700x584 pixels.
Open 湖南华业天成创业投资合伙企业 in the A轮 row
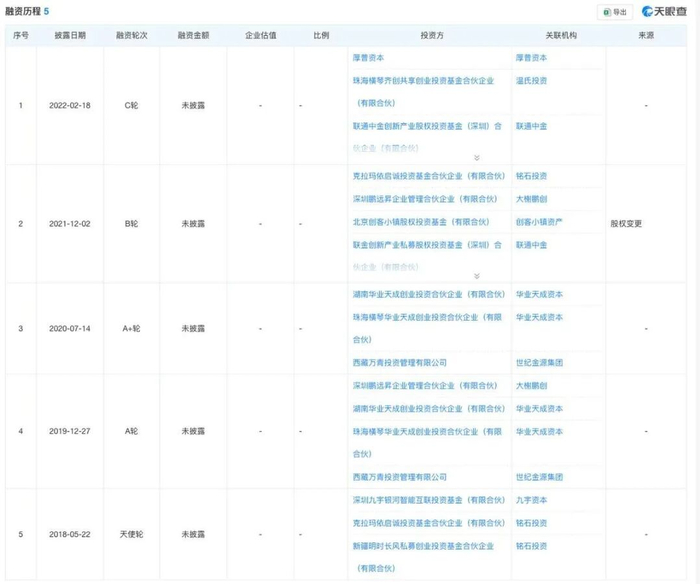tap(429, 409)
